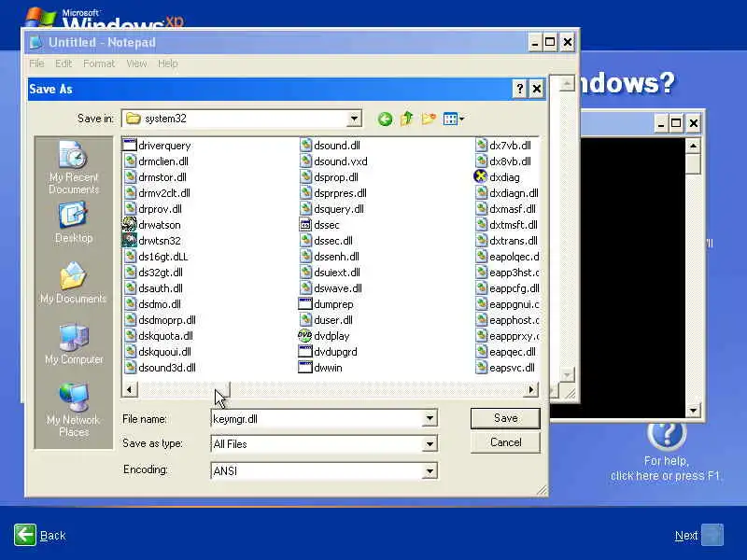Open My Computer in places bar
The width and height of the screenshot is (747, 560).
[74, 343]
